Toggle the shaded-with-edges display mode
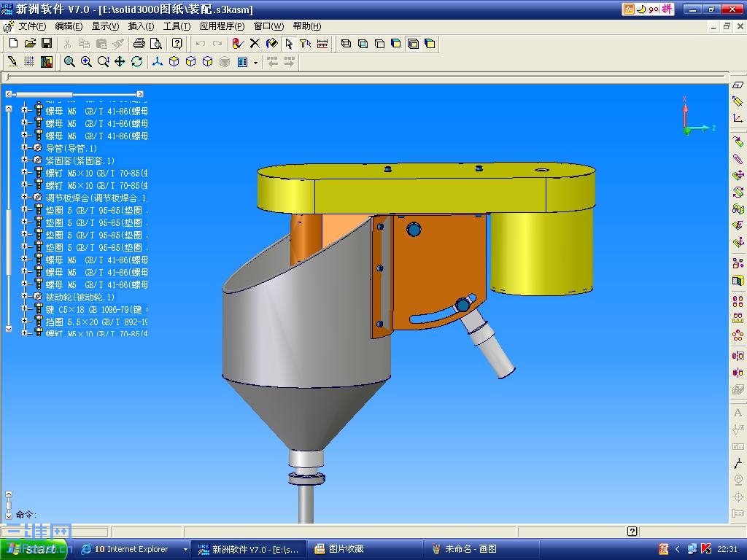The width and height of the screenshot is (747, 560). coord(413,44)
